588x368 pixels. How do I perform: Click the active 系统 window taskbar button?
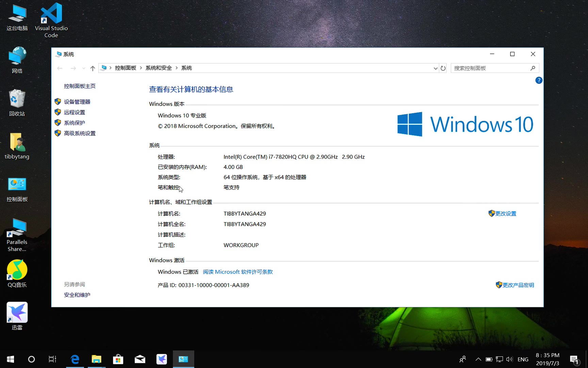pos(183,359)
